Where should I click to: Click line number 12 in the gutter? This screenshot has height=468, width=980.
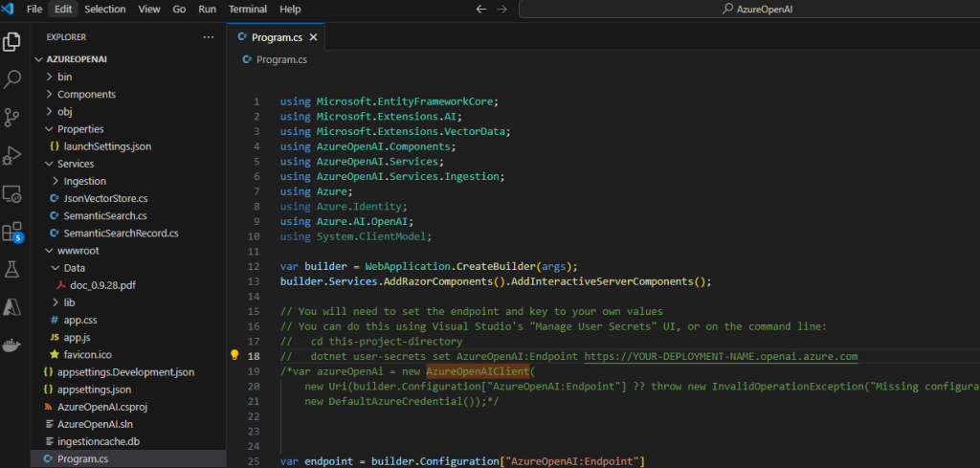254,266
